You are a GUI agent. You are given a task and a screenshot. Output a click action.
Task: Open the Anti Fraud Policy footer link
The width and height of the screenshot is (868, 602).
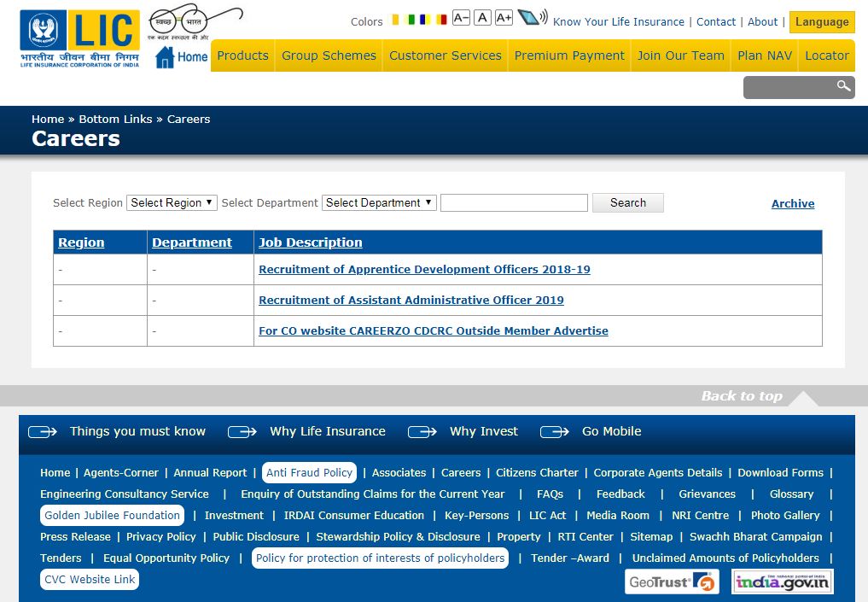(309, 472)
